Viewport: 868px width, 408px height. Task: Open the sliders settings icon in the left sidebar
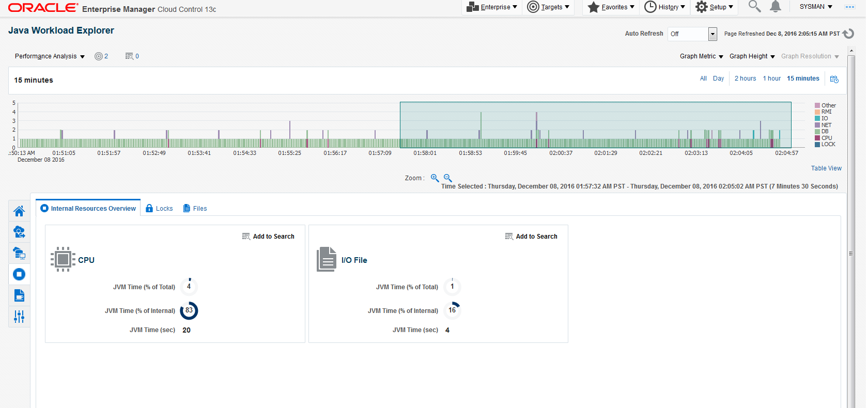click(x=19, y=317)
